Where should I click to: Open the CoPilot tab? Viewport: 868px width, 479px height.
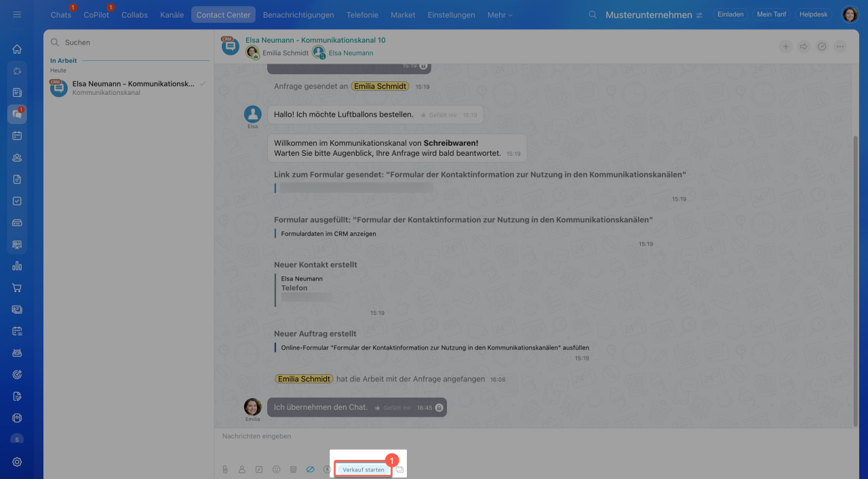coord(96,15)
